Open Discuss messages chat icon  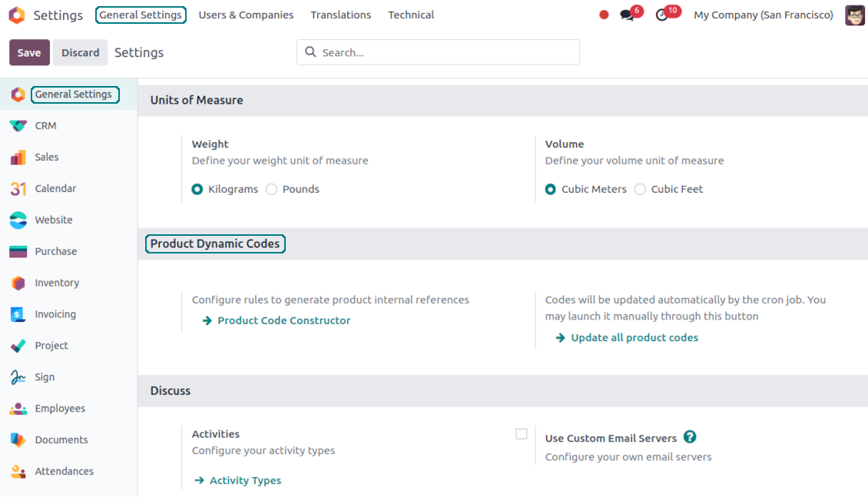(628, 15)
